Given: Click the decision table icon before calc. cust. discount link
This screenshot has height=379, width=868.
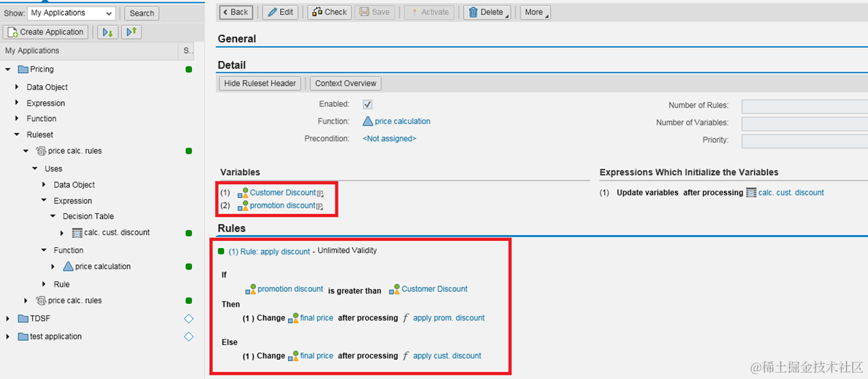Looking at the screenshot, I should click(751, 193).
